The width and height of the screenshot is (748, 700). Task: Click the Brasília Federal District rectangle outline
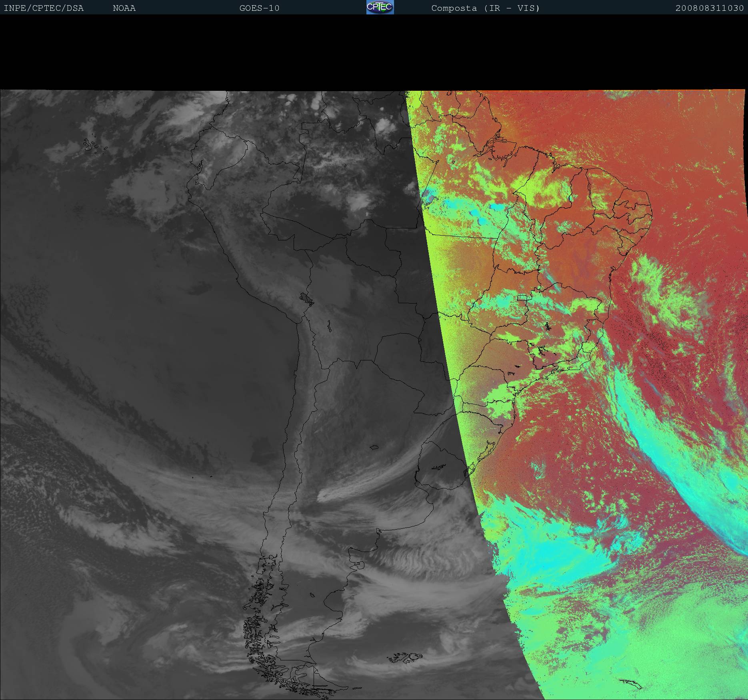click(522, 297)
